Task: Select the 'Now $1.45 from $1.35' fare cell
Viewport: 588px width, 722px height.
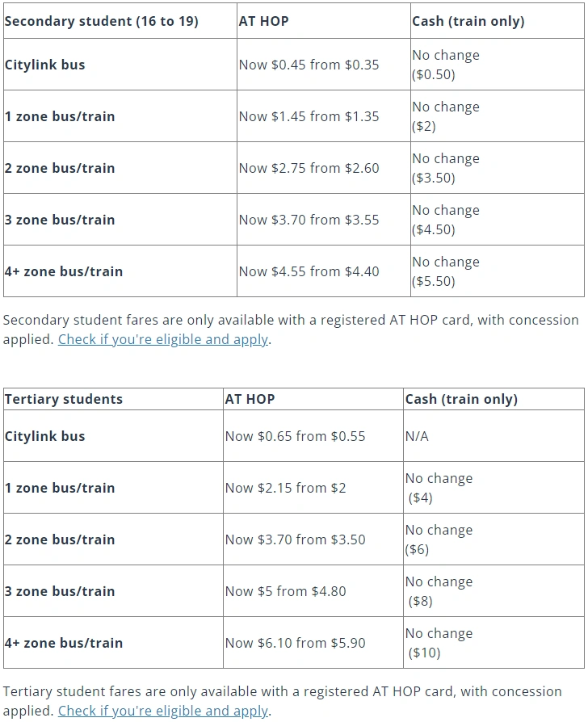Action: (x=309, y=116)
